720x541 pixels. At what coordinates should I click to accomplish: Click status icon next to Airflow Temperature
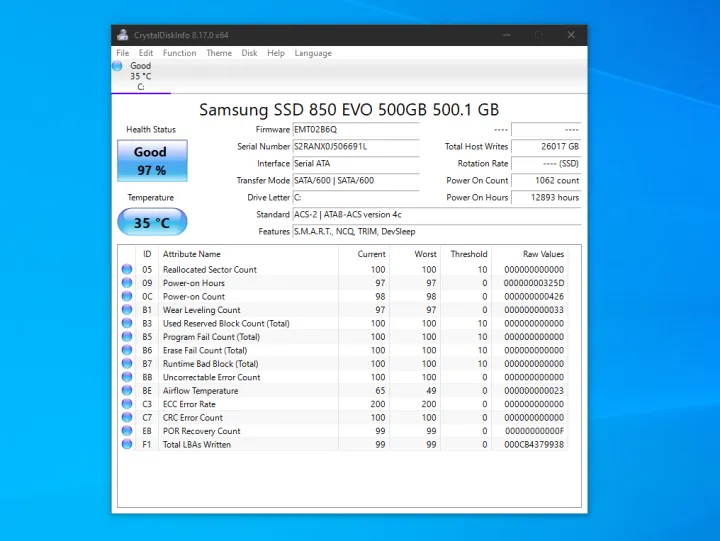(x=127, y=391)
